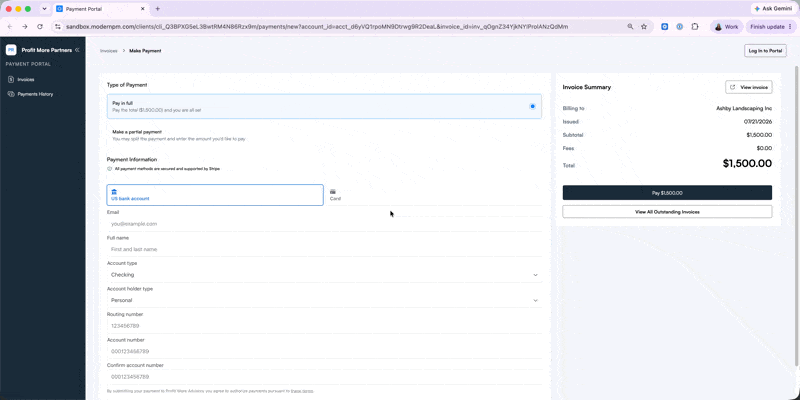This screenshot has width=800, height=400.
Task: Click the Ask Gemini button
Action: (x=774, y=9)
